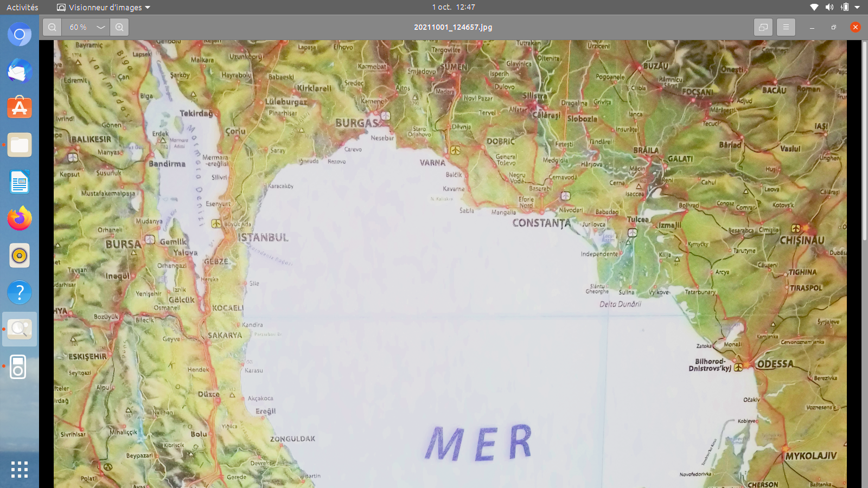This screenshot has height=488, width=868.
Task: Show all applications with the grid button
Action: (20, 470)
